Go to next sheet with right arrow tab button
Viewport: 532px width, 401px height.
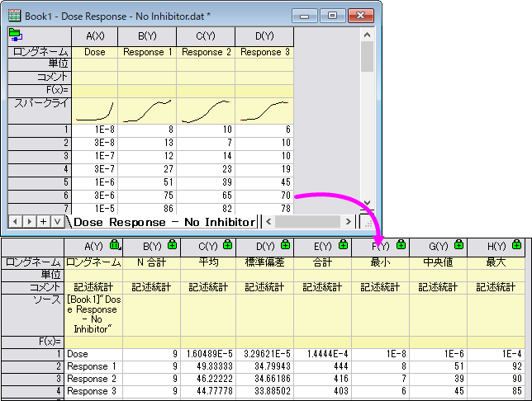(29, 222)
